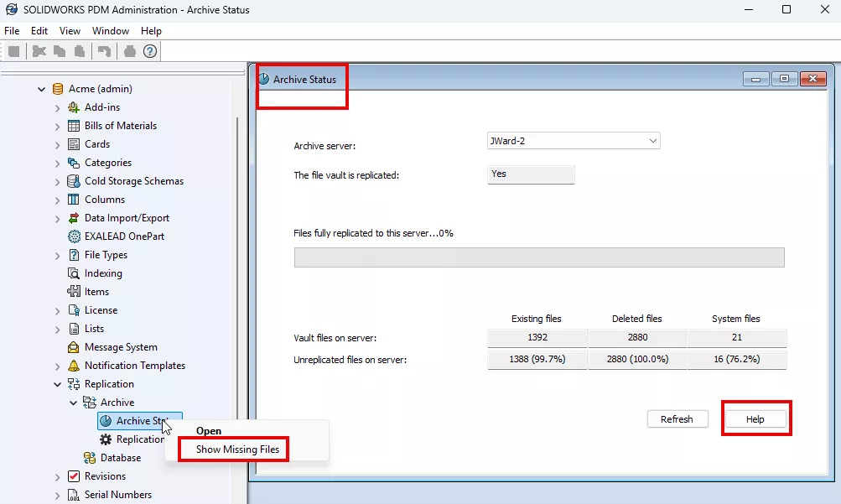This screenshot has height=504, width=841.
Task: Click the EXALEAD OnePart icon
Action: 74,236
